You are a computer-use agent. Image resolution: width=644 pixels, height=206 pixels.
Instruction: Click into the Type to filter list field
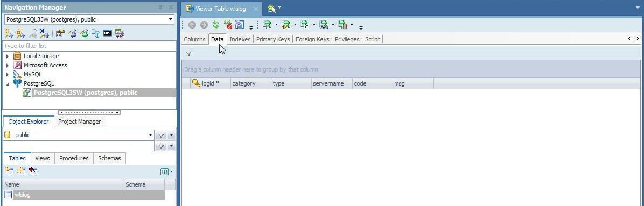tap(89, 46)
